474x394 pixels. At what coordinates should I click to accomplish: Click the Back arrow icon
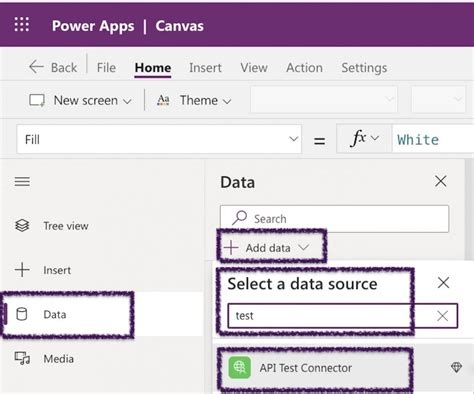(x=36, y=67)
